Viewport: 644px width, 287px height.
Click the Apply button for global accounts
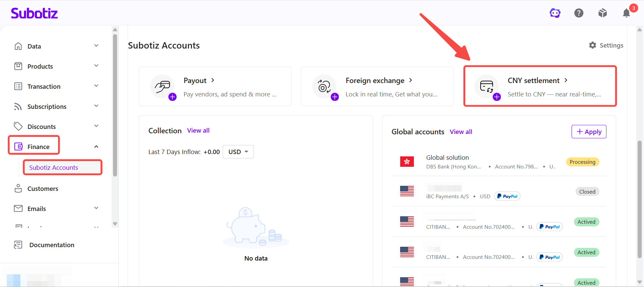589,132
